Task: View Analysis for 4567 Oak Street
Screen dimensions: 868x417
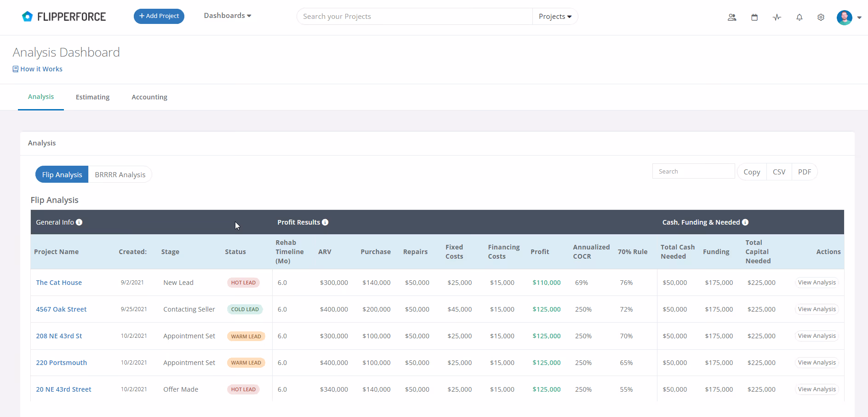Action: pyautogui.click(x=817, y=309)
